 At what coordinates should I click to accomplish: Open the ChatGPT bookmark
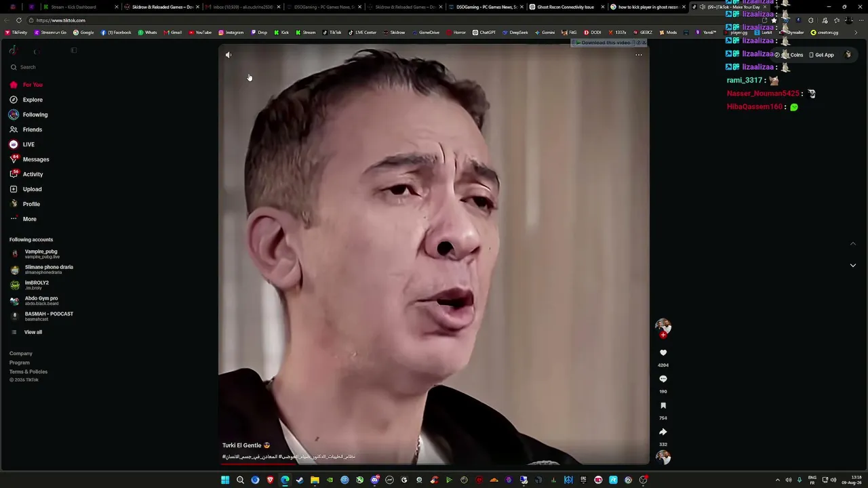pyautogui.click(x=484, y=33)
